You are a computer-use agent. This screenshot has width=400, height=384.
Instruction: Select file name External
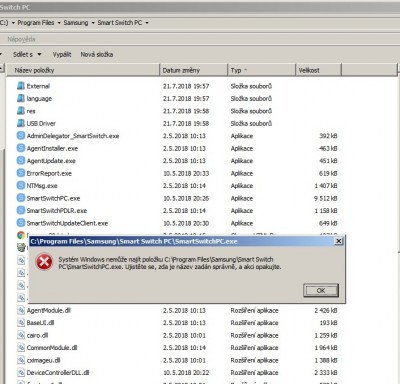pyautogui.click(x=38, y=86)
